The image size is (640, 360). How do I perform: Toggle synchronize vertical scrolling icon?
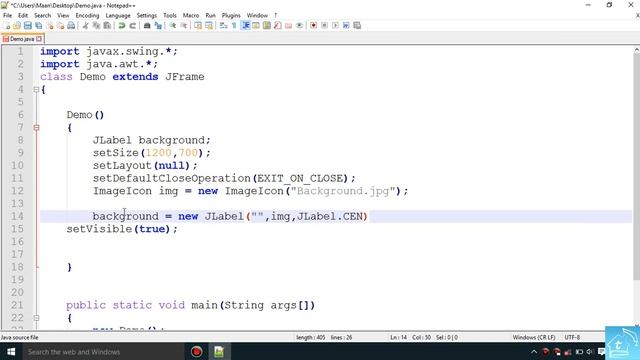point(198,25)
